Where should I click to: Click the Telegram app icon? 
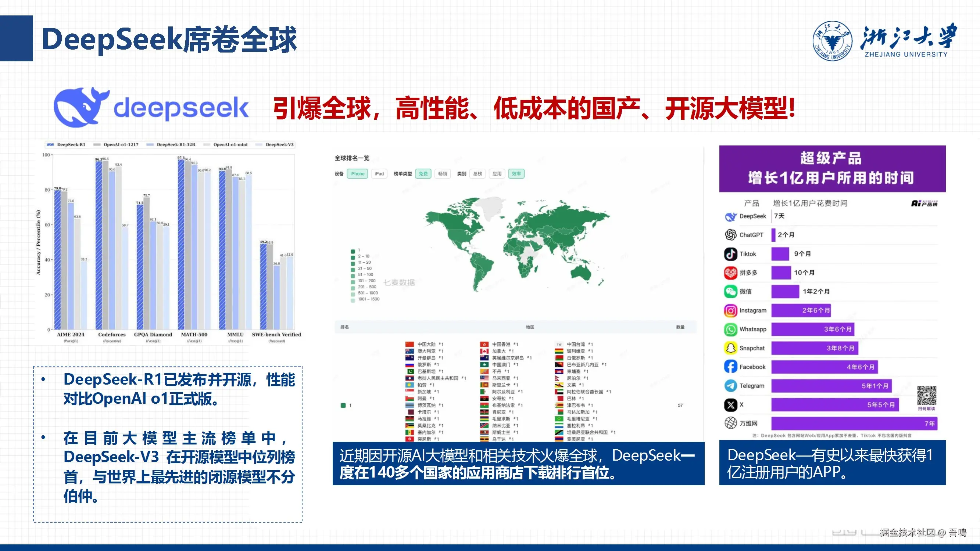pos(730,386)
